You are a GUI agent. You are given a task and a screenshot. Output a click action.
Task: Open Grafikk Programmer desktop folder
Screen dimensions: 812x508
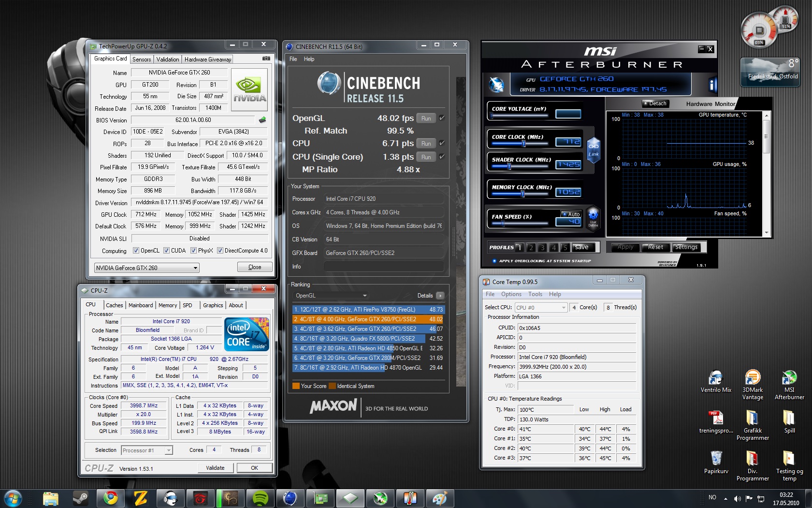[x=753, y=426]
